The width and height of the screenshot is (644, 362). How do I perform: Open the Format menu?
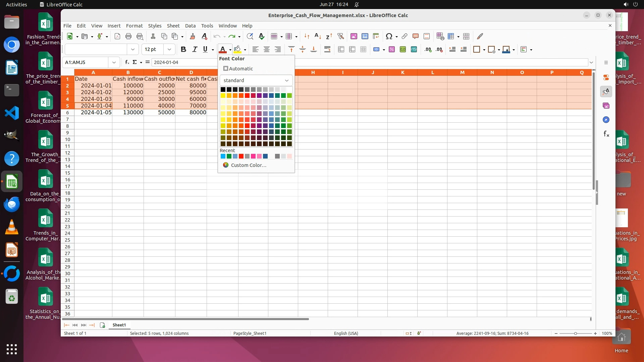coord(134,26)
